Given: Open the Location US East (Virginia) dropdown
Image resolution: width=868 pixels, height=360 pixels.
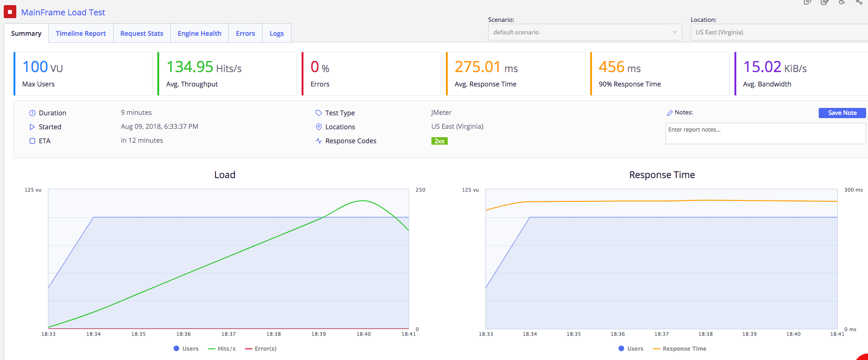Looking at the screenshot, I should point(779,32).
